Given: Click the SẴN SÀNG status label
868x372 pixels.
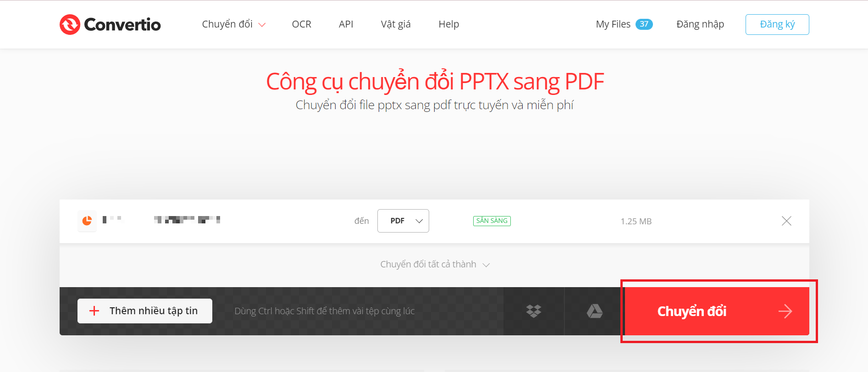Looking at the screenshot, I should (492, 221).
